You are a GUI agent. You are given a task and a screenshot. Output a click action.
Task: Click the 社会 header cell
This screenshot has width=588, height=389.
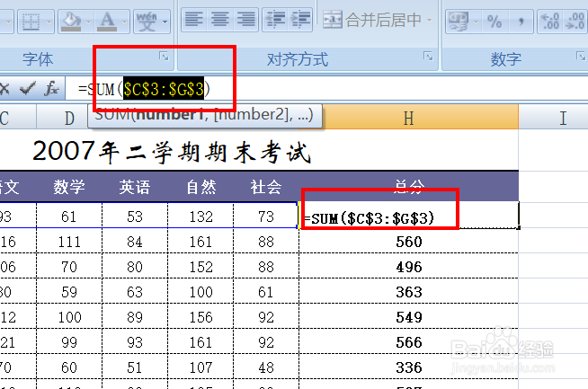coord(266,187)
